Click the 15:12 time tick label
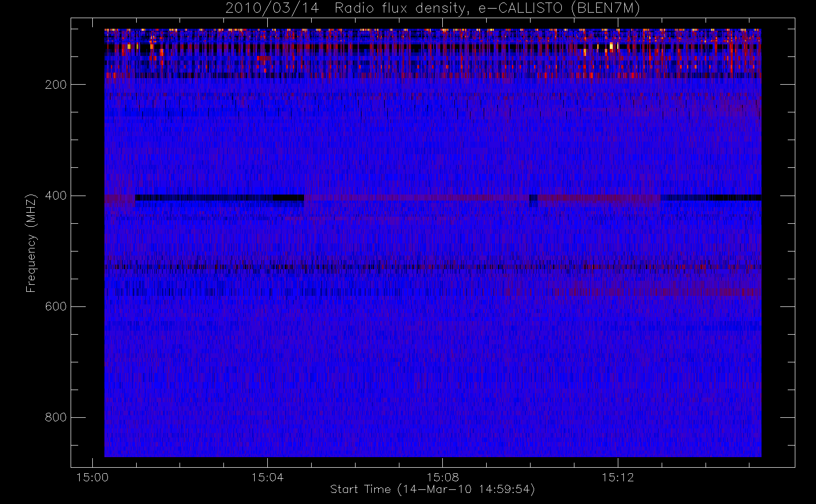The height and width of the screenshot is (504, 816). click(x=618, y=477)
